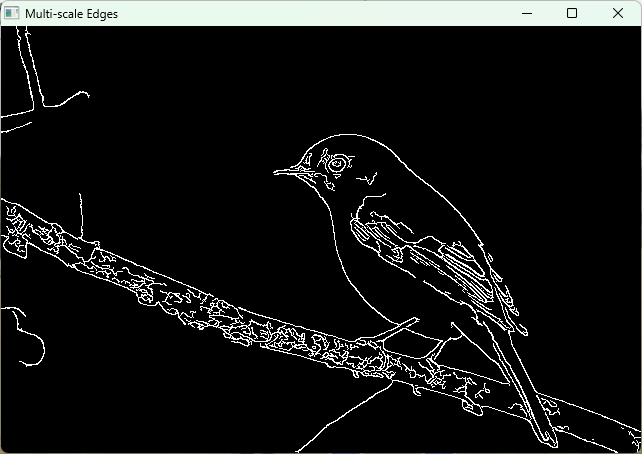Minimize the Multi-scale Edges window

527,14
